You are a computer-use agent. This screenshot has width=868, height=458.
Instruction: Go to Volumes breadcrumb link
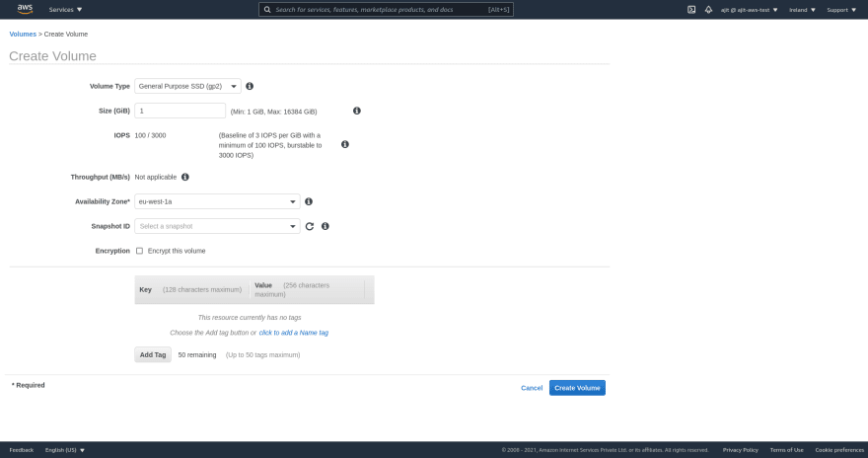(x=23, y=35)
